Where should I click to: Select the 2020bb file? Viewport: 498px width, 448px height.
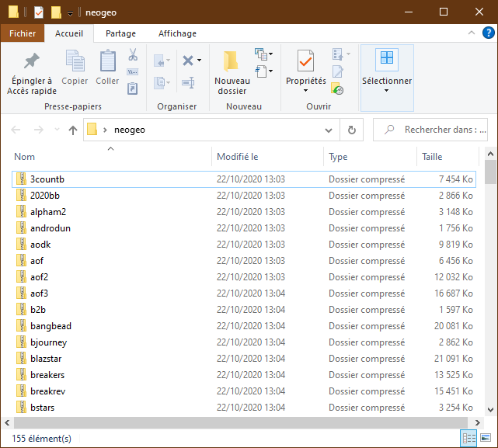pos(244,196)
